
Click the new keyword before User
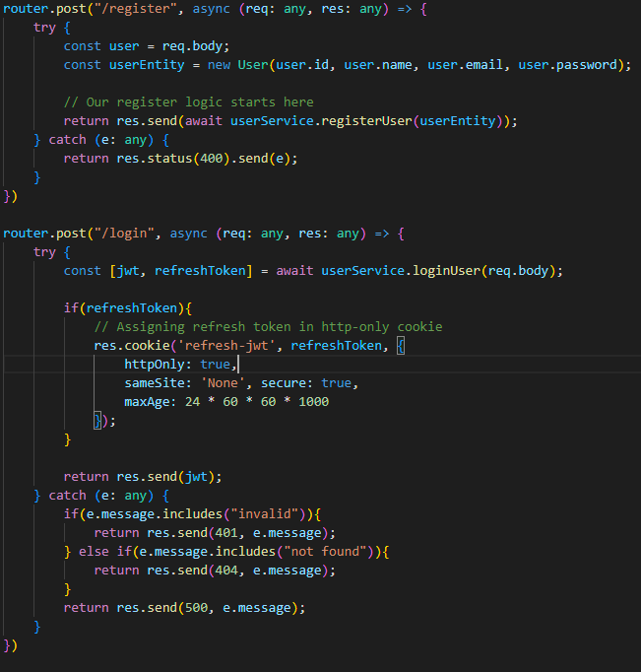point(219,65)
